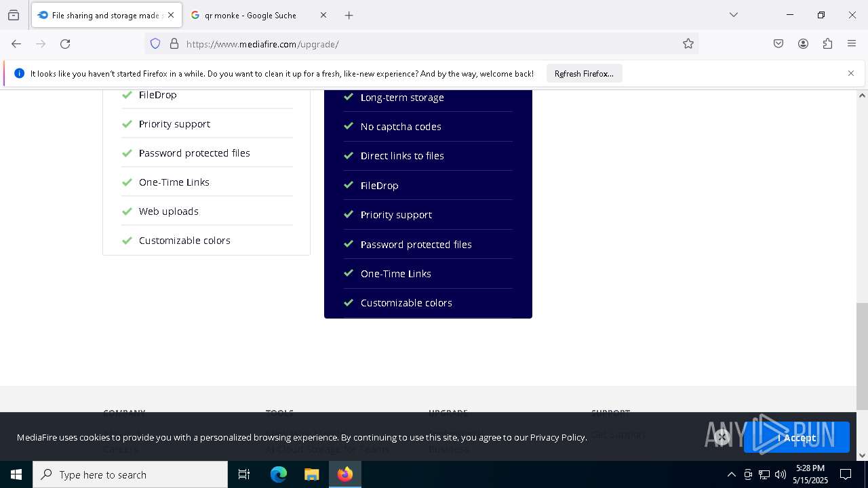Click the scrollbar up arrow

[862, 96]
